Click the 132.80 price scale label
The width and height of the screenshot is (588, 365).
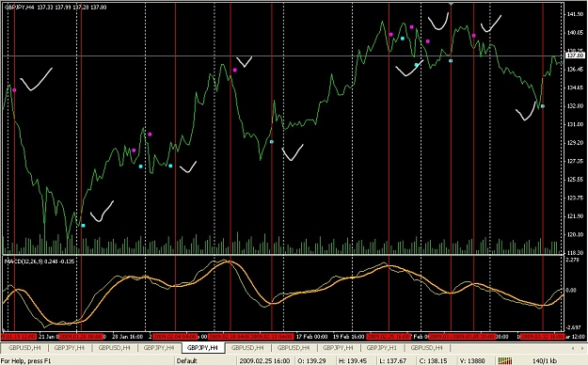[x=575, y=105]
